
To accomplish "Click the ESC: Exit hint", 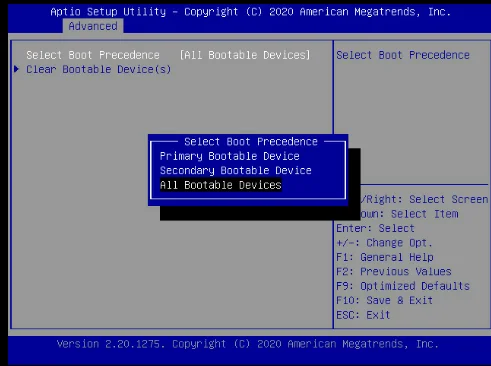I will coord(363,315).
